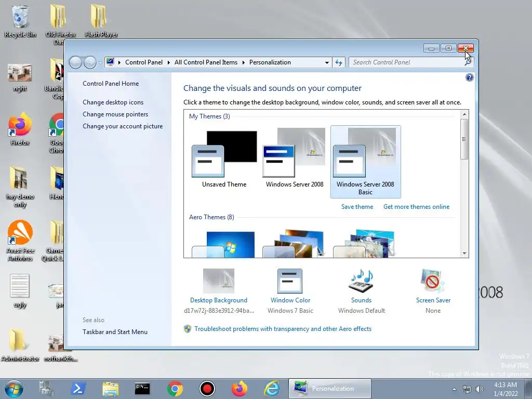
Task: Launch Avast Free Antivirus desktop shortcut
Action: coord(20,240)
